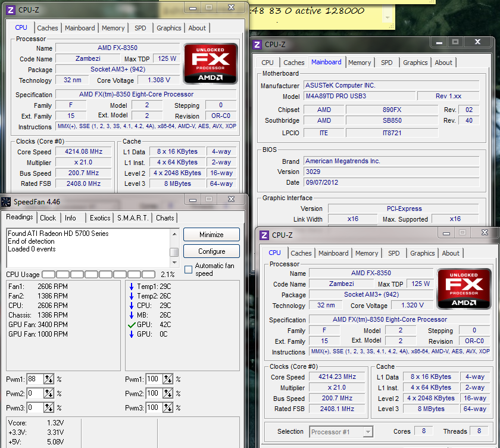The height and width of the screenshot is (448, 500).
Task: Click the Z icon of the CPU-Z window above SpeedFan
Action: [x=11, y=10]
